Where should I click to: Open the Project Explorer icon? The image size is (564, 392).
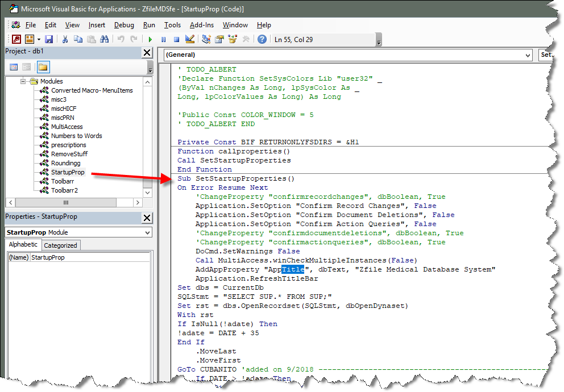pyautogui.click(x=206, y=39)
